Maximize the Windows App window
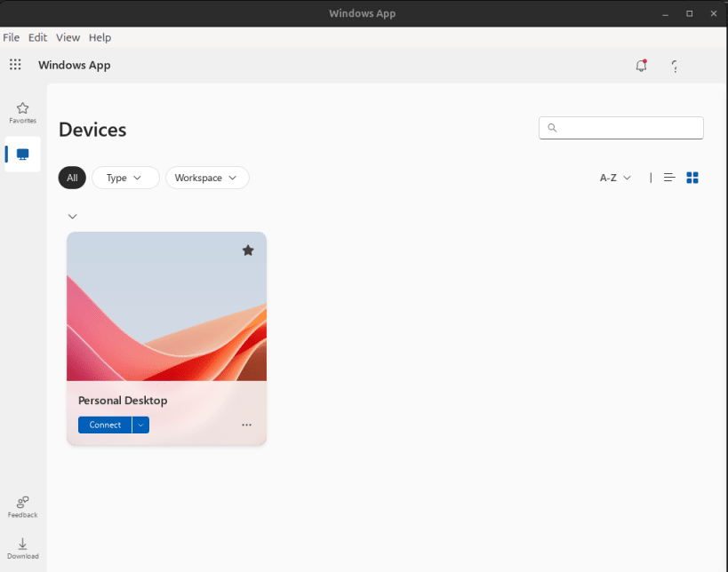 [x=690, y=14]
